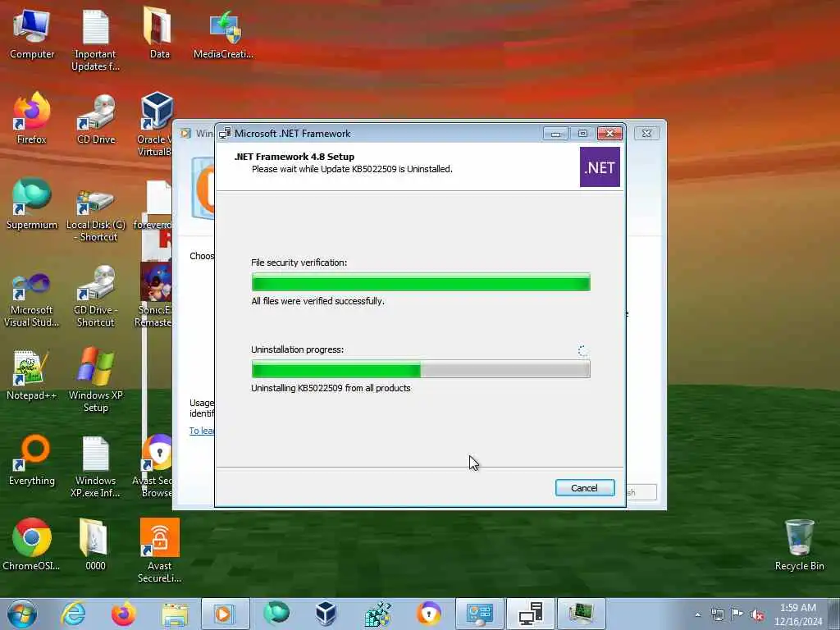Cancel the .NET Framework uninstallation

584,487
